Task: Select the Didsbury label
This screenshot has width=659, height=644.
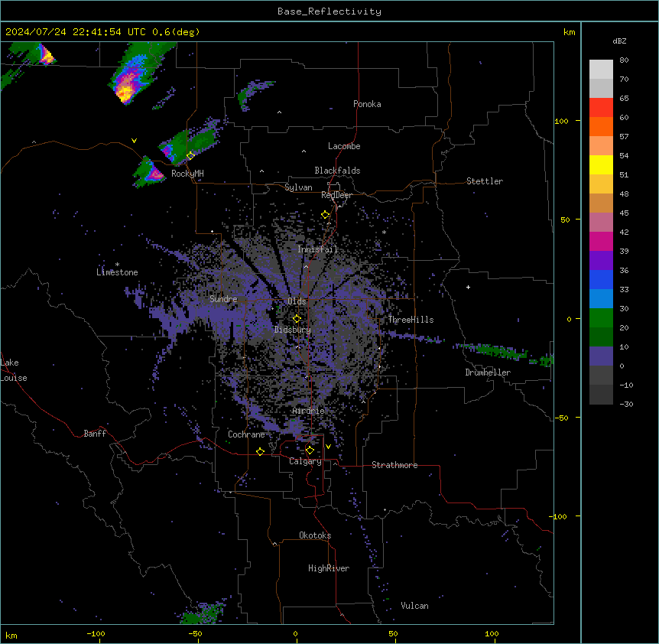Action: click(x=293, y=330)
